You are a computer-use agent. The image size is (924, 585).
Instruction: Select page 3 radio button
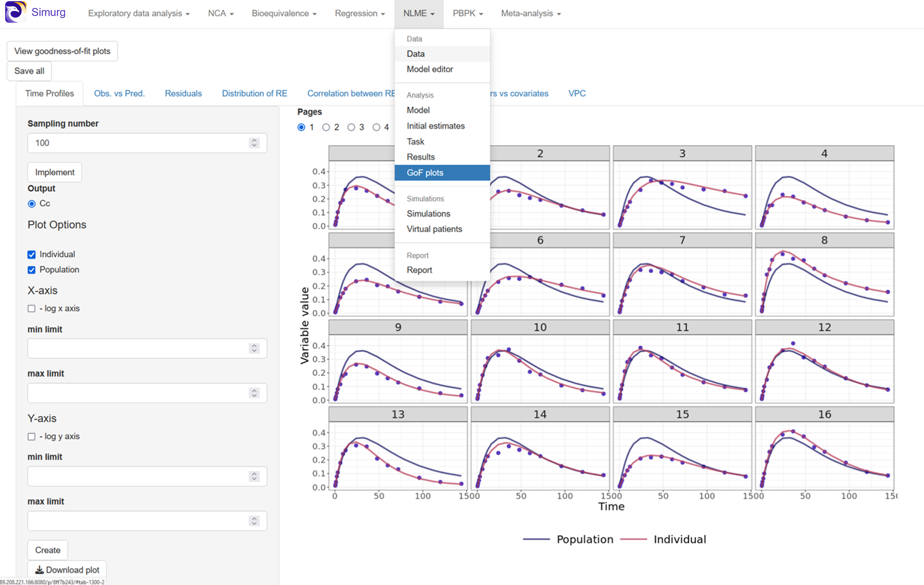[x=351, y=127]
